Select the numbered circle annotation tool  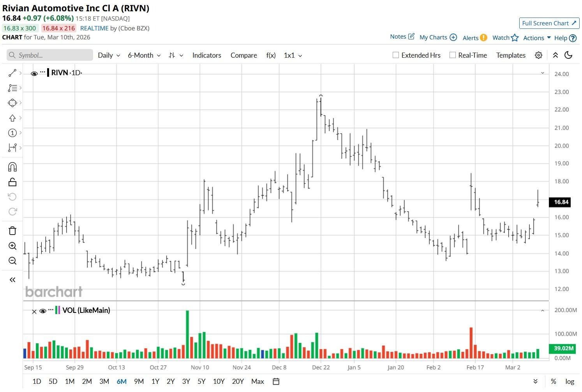click(x=12, y=133)
